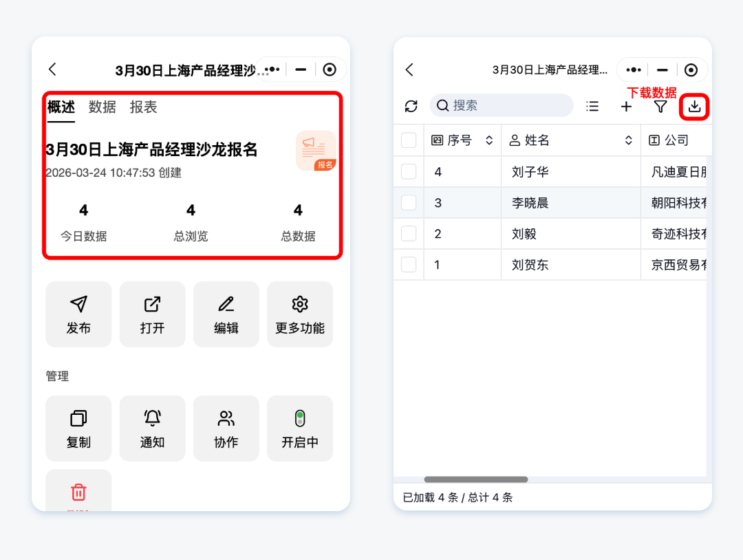Switch to the 报表 tab
Viewport: 743px width, 560px height.
click(143, 107)
